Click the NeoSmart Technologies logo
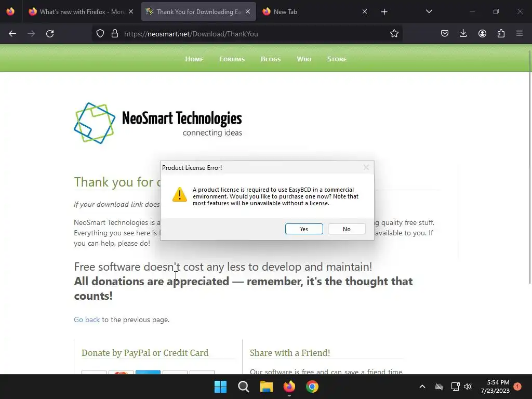The image size is (532, 399). (158, 123)
